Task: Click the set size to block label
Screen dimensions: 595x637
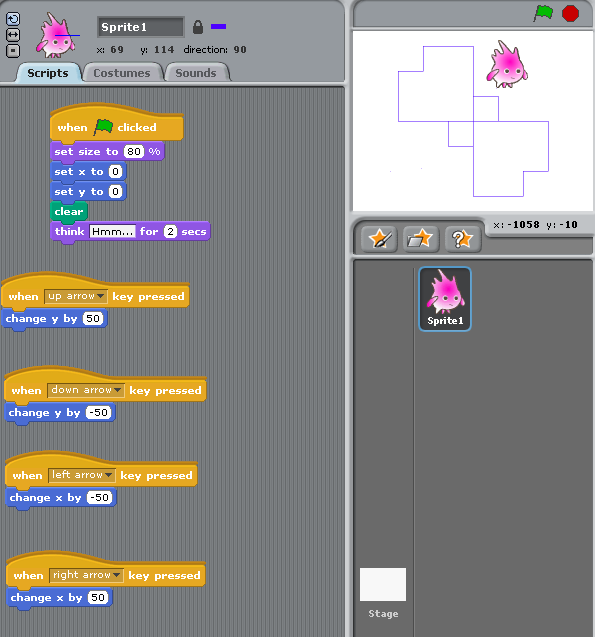Action: point(87,152)
